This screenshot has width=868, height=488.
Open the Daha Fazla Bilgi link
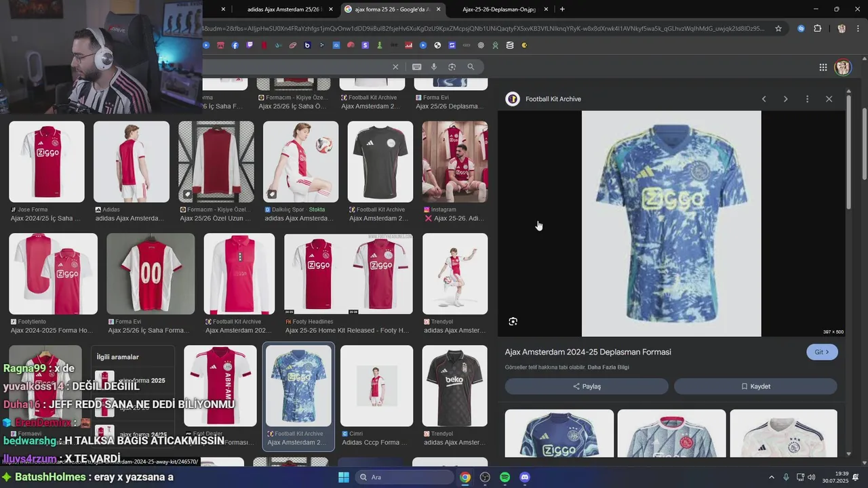(x=608, y=367)
